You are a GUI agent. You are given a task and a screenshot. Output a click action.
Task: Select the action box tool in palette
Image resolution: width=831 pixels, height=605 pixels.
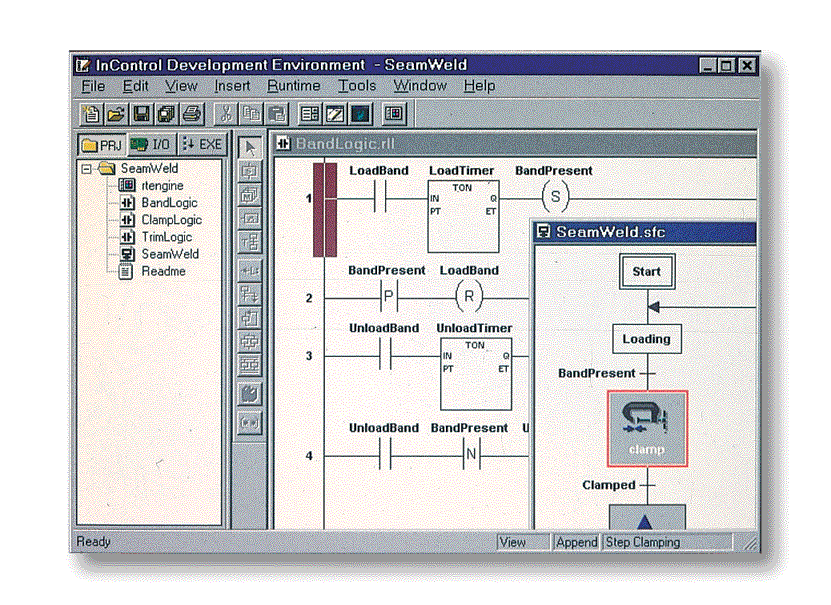pos(250,218)
